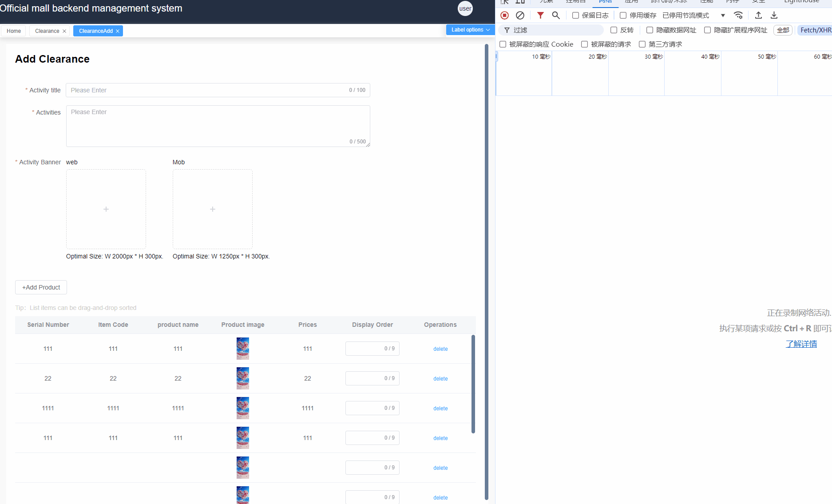Delete the row with serial number 22
The height and width of the screenshot is (504, 832).
(440, 379)
